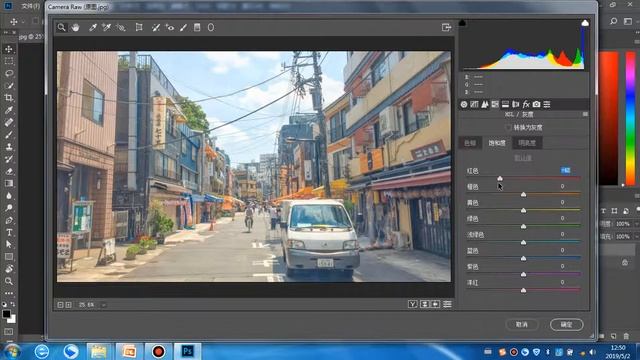The height and width of the screenshot is (360, 640).
Task: Click the street photo preview image
Action: point(254,167)
